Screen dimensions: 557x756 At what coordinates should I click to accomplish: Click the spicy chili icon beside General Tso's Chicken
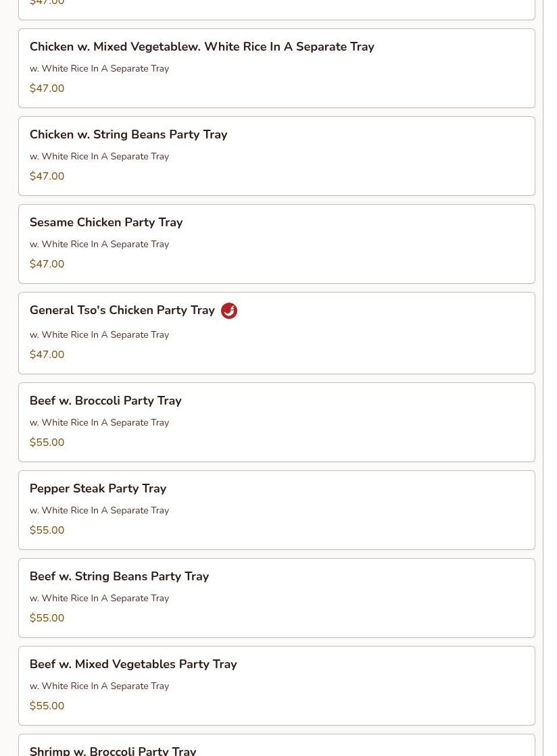pos(229,311)
